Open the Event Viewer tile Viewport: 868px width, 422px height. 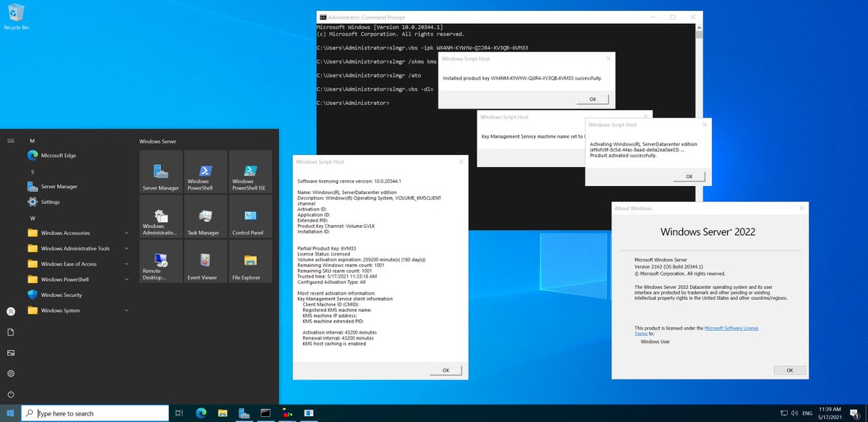click(205, 262)
